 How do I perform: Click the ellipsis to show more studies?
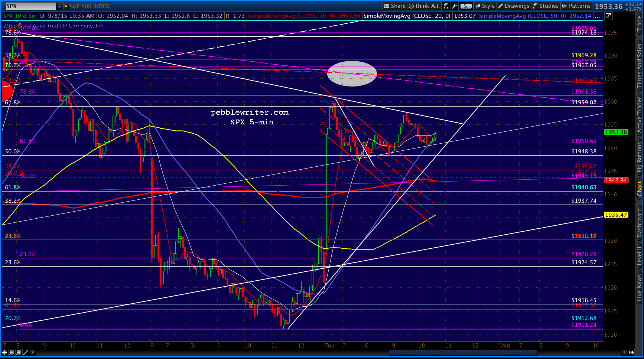[x=597, y=16]
